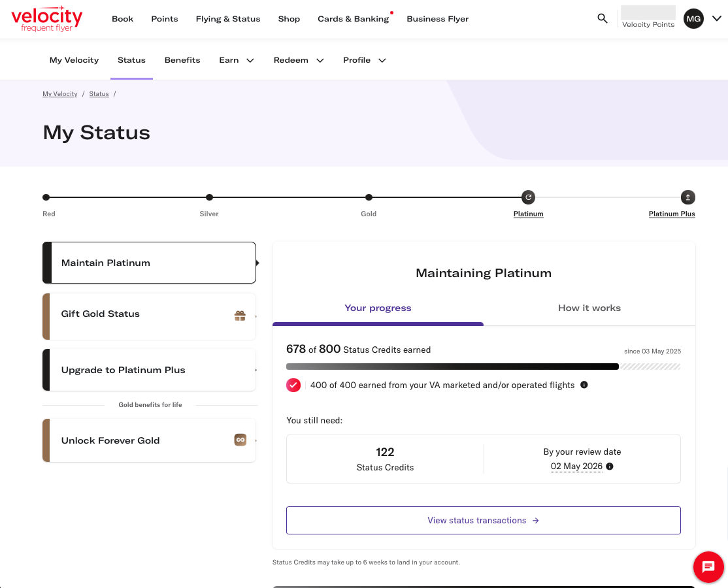The height and width of the screenshot is (588, 728).
Task: Click the Status Credits progress bar
Action: [484, 367]
